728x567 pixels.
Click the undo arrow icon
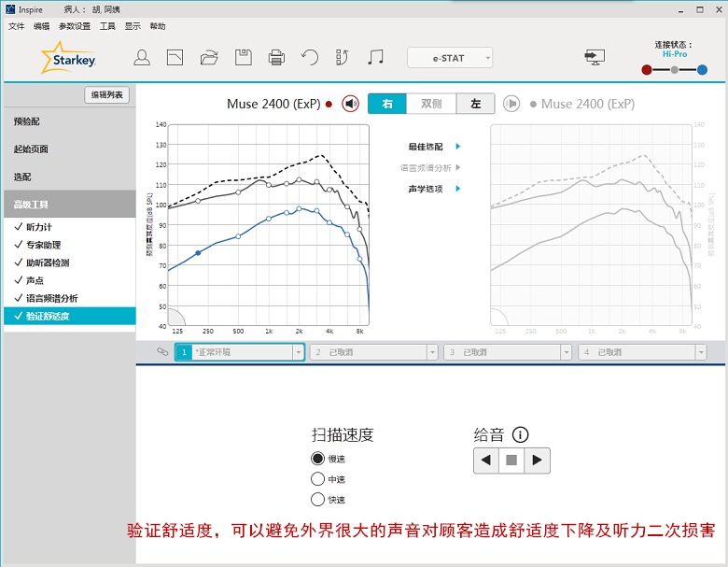310,58
